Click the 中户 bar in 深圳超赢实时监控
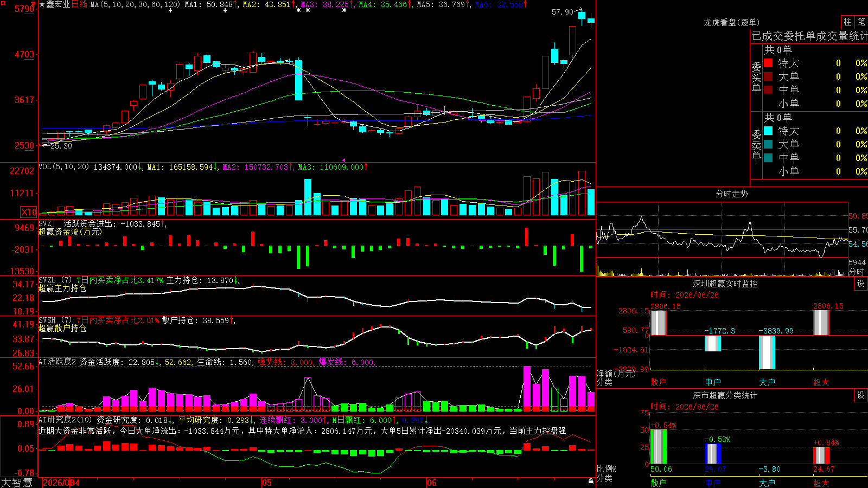The width and height of the screenshot is (868, 488). [713, 344]
